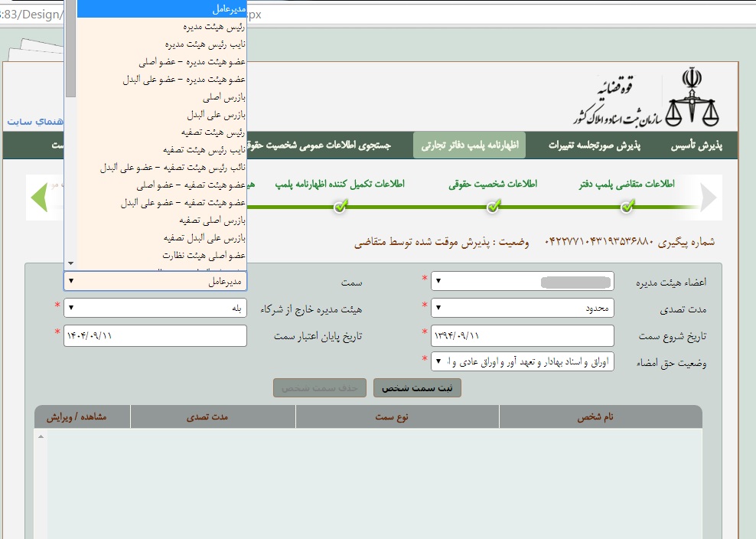Open the اعضاء هیئت مدیره dropdown

click(x=523, y=281)
